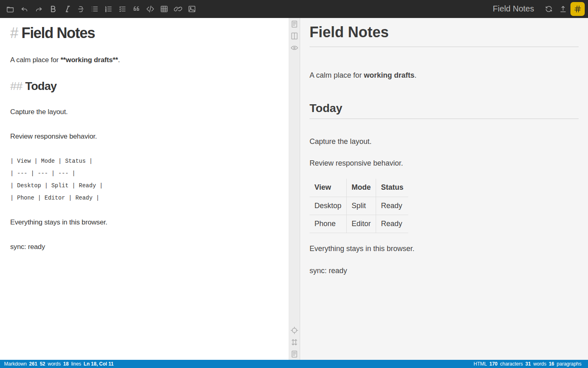Apply italic formatting
The image size is (588, 368).
pos(67,9)
